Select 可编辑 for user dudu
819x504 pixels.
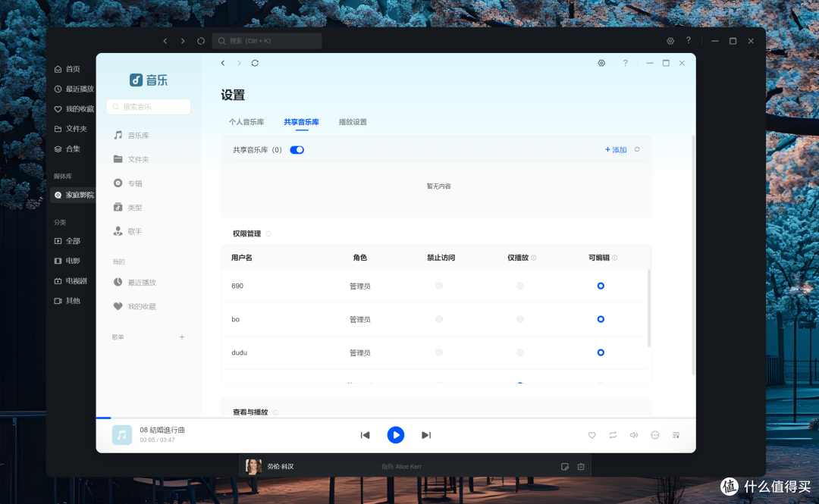tap(601, 352)
